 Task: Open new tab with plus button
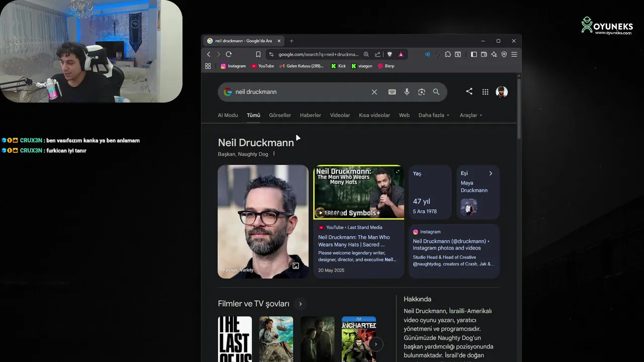pyautogui.click(x=291, y=41)
